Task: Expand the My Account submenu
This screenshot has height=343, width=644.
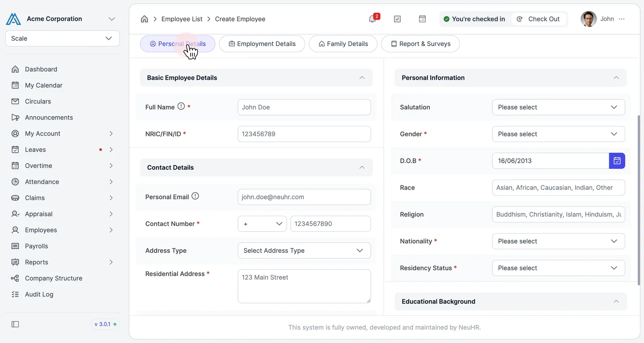Action: point(111,134)
